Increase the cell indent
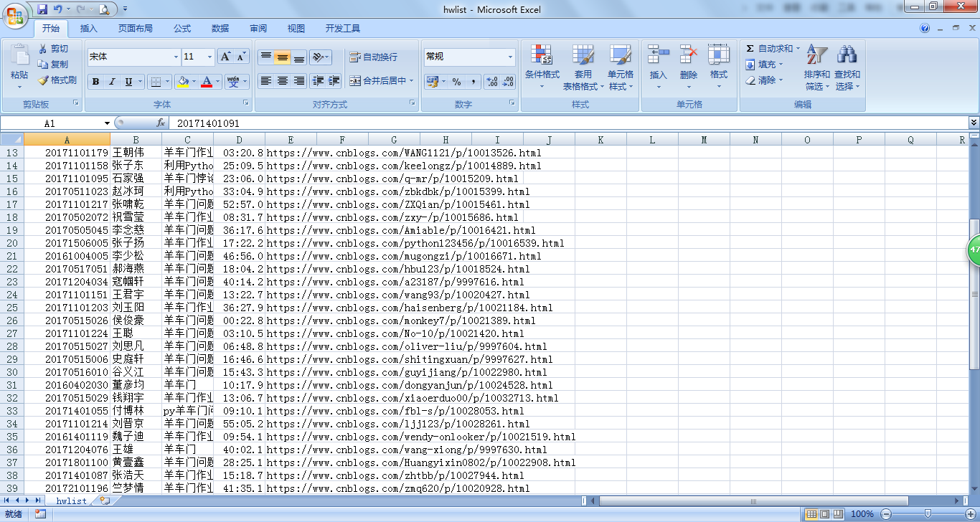The image size is (980, 522). pyautogui.click(x=334, y=81)
